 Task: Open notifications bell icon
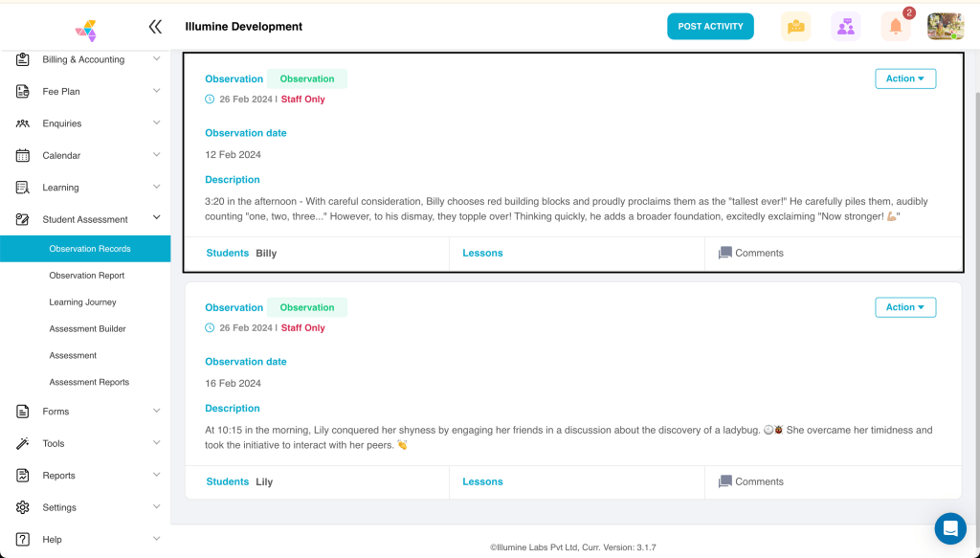(x=896, y=26)
